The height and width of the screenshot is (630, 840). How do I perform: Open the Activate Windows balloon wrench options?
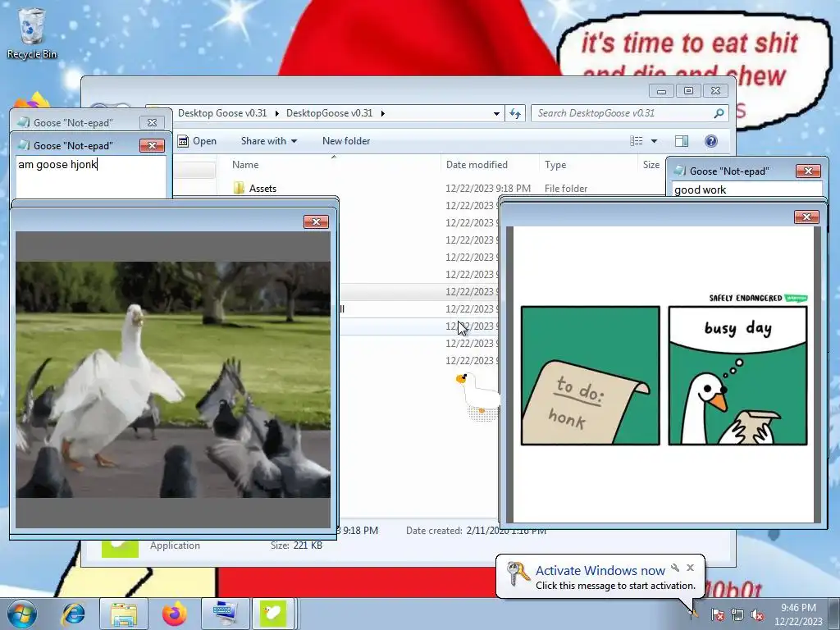click(675, 568)
